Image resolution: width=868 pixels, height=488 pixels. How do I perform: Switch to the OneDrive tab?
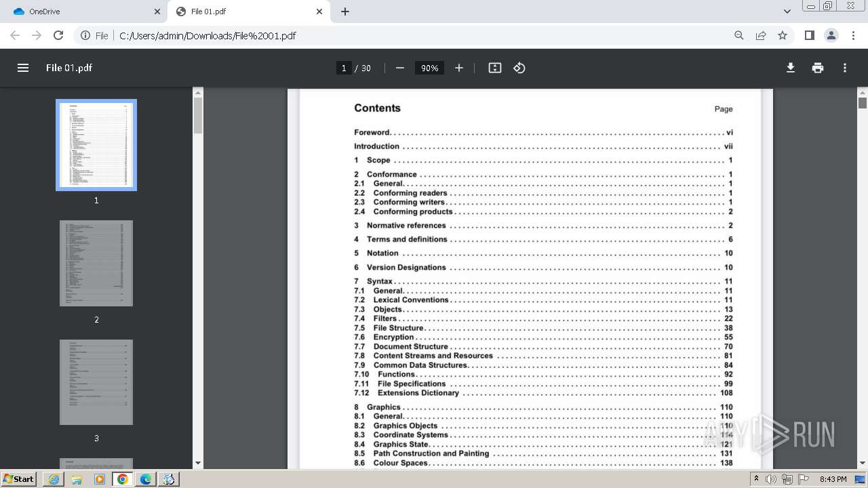[85, 12]
